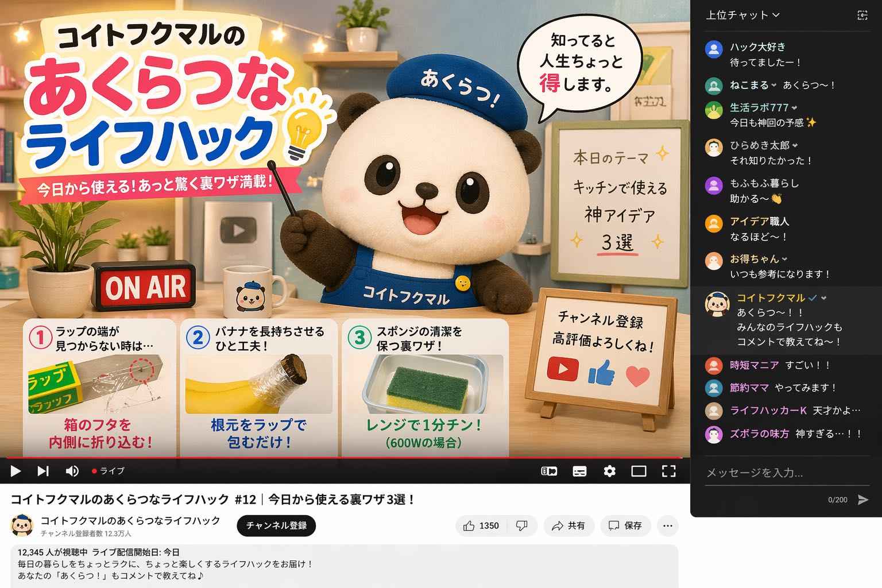Image resolution: width=882 pixels, height=588 pixels.
Task: Dislike the video with the thumbs-down icon
Action: [x=522, y=525]
